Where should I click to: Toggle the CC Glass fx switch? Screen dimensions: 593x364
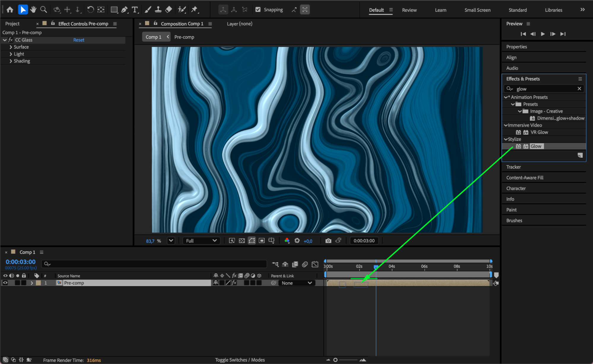point(11,40)
